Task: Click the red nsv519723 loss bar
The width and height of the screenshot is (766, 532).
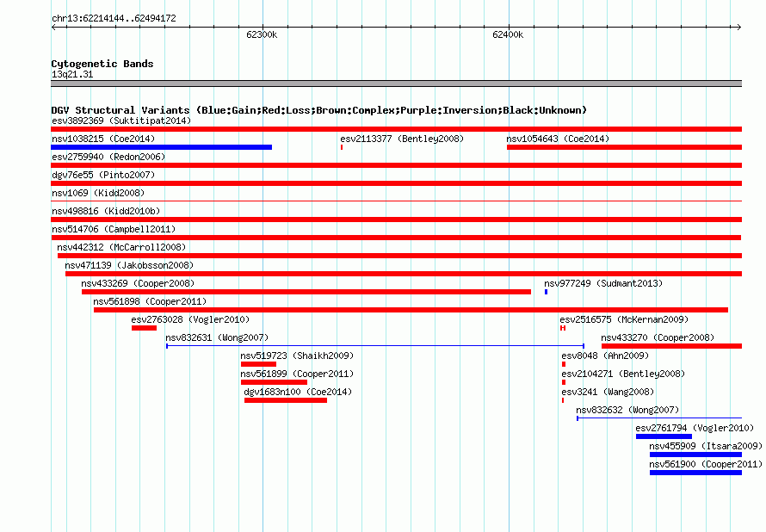Action: coord(258,364)
